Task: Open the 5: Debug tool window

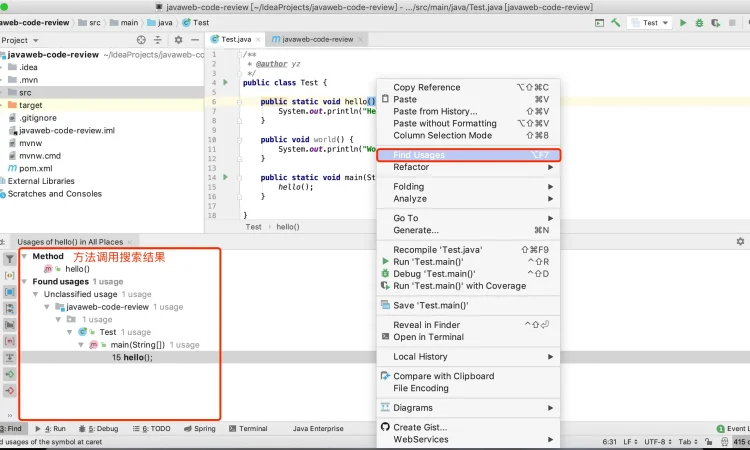Action: point(98,428)
